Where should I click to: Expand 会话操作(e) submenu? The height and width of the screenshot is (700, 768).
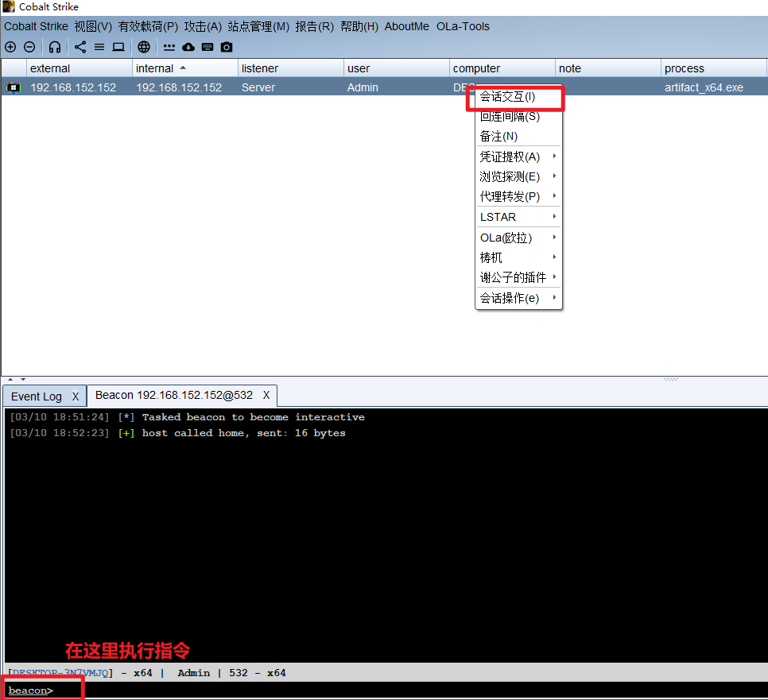(518, 298)
